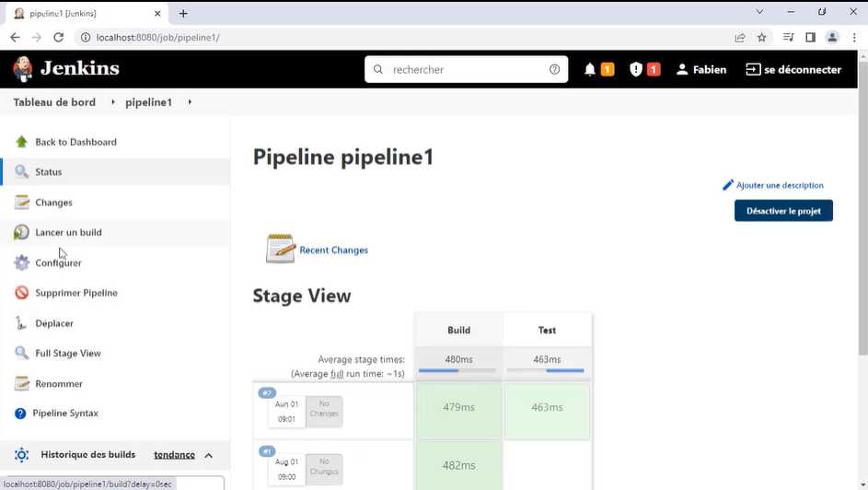Select Lancer un build in sidebar

(115, 232)
